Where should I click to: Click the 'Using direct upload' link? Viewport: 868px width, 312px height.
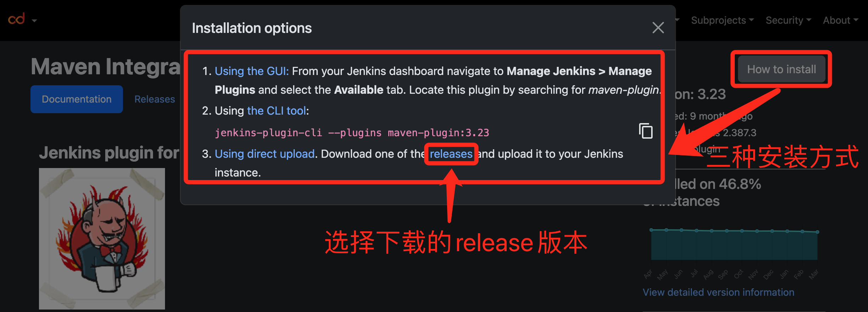(x=265, y=154)
